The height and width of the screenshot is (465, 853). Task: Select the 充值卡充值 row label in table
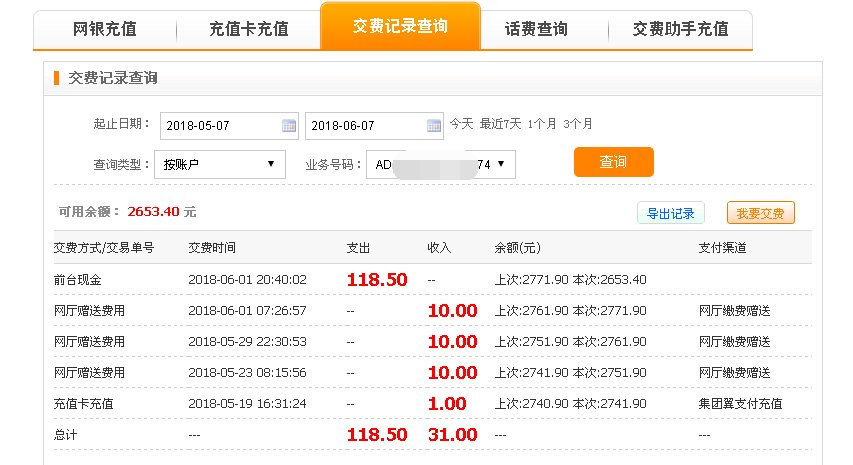(x=83, y=404)
